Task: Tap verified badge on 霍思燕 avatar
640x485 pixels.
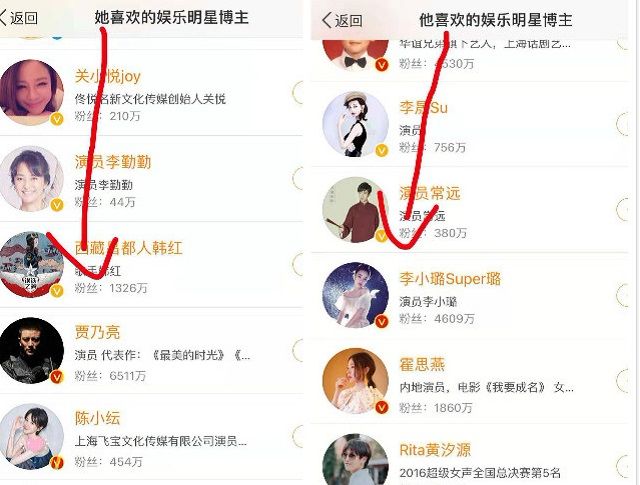Action: tap(382, 407)
